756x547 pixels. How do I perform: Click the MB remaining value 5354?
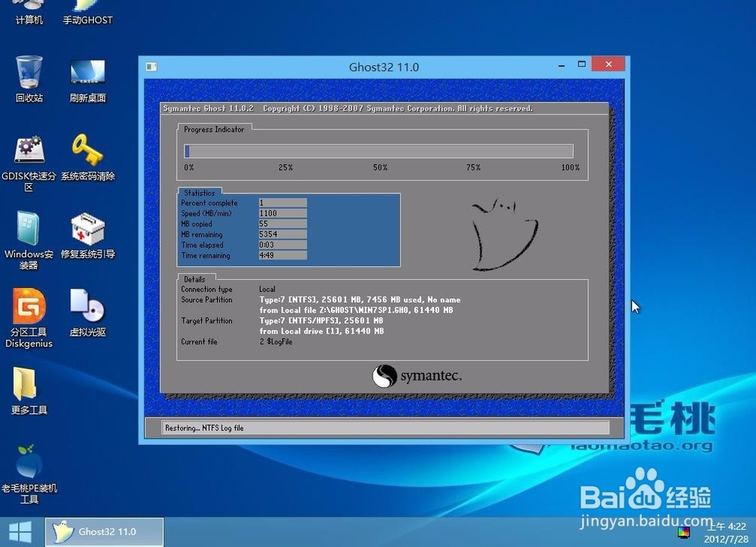pyautogui.click(x=283, y=235)
